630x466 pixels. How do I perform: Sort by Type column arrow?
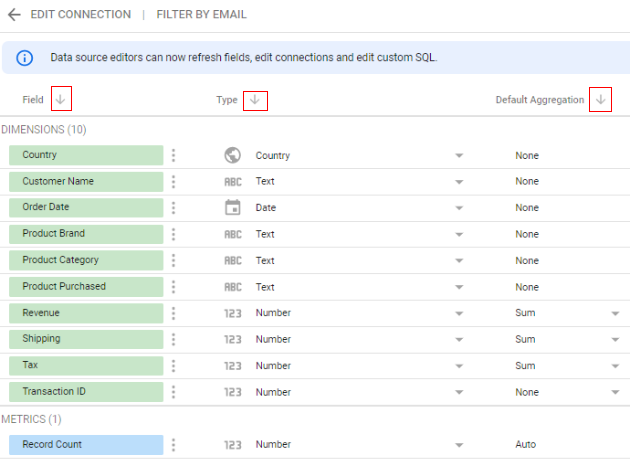(x=255, y=100)
